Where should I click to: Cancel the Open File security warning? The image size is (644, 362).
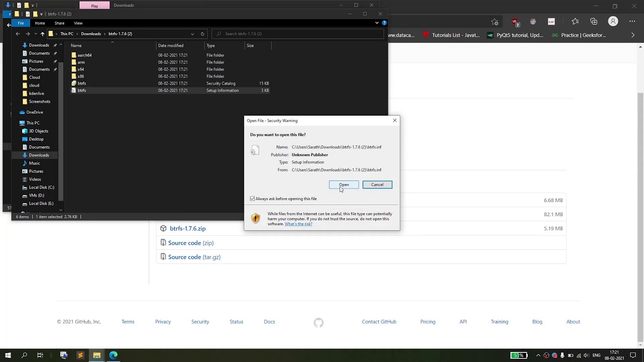pyautogui.click(x=377, y=185)
